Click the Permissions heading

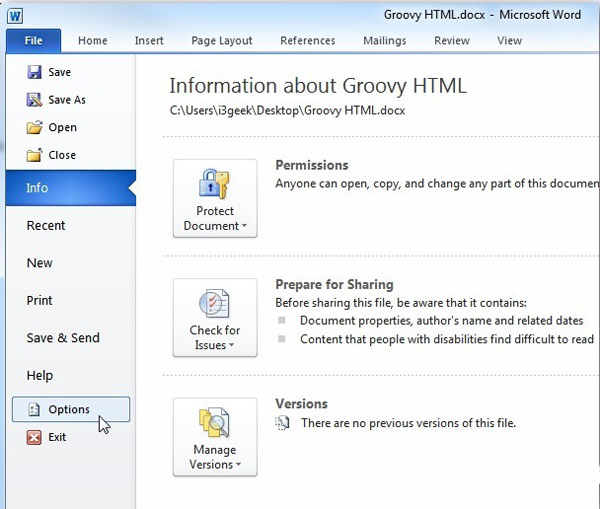tap(312, 165)
